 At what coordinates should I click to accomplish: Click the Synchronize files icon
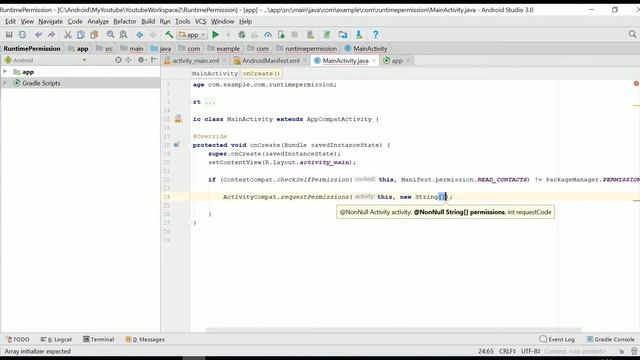pyautogui.click(x=22, y=35)
